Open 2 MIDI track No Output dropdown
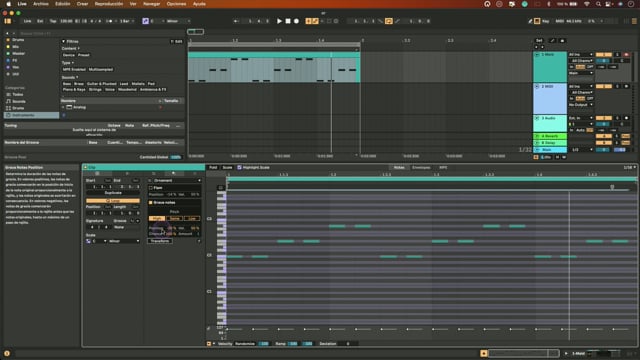This screenshot has width=640, height=360. 580,105
